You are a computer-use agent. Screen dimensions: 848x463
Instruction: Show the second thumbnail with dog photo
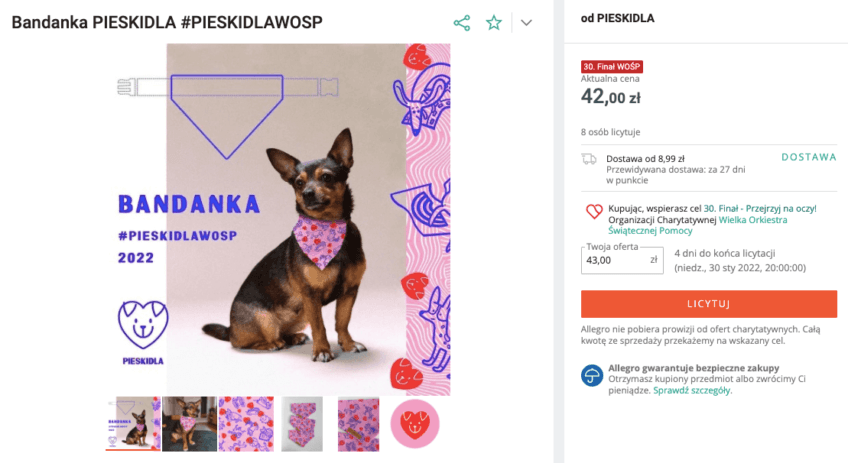tap(190, 423)
